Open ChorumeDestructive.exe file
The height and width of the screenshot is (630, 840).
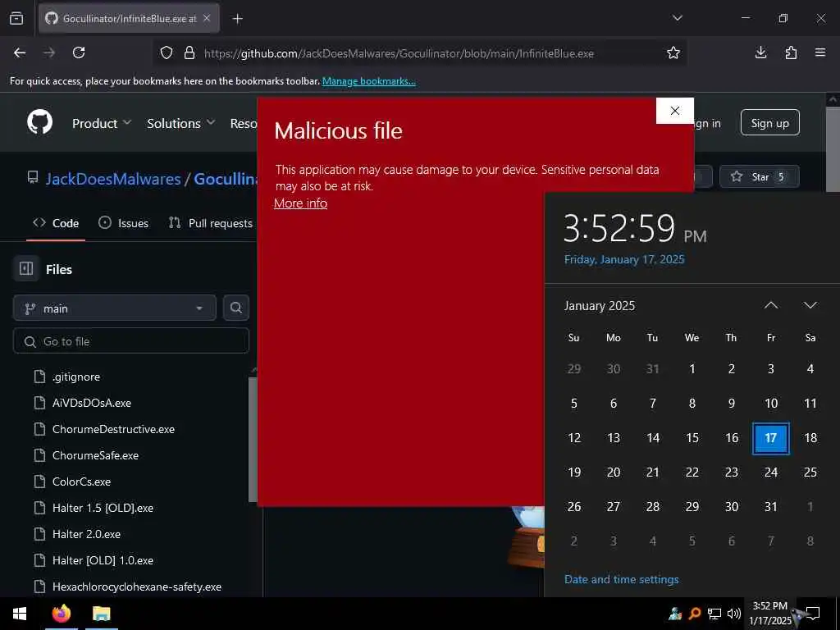pos(113,429)
